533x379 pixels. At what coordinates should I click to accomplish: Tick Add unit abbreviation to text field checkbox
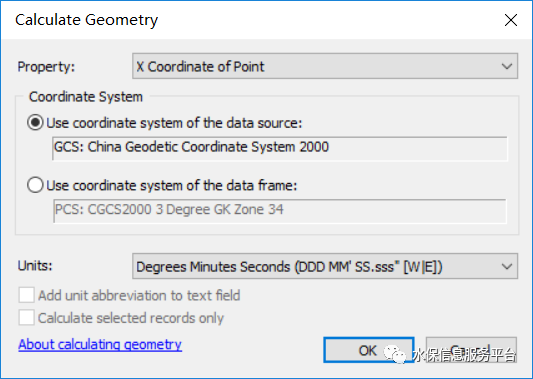[x=26, y=295]
